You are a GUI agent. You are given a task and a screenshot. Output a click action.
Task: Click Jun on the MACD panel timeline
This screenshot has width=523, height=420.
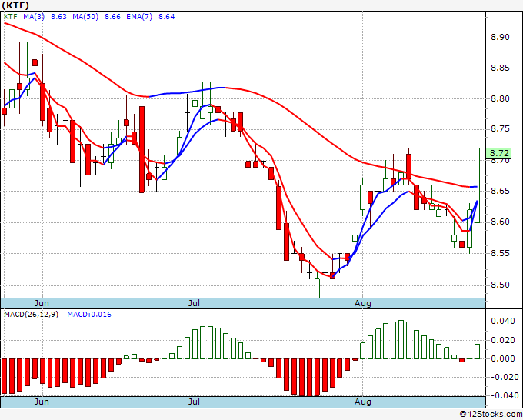click(x=42, y=402)
